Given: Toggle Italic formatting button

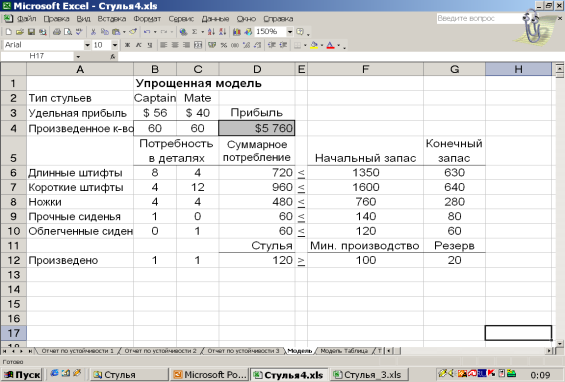Looking at the screenshot, I should (x=139, y=45).
